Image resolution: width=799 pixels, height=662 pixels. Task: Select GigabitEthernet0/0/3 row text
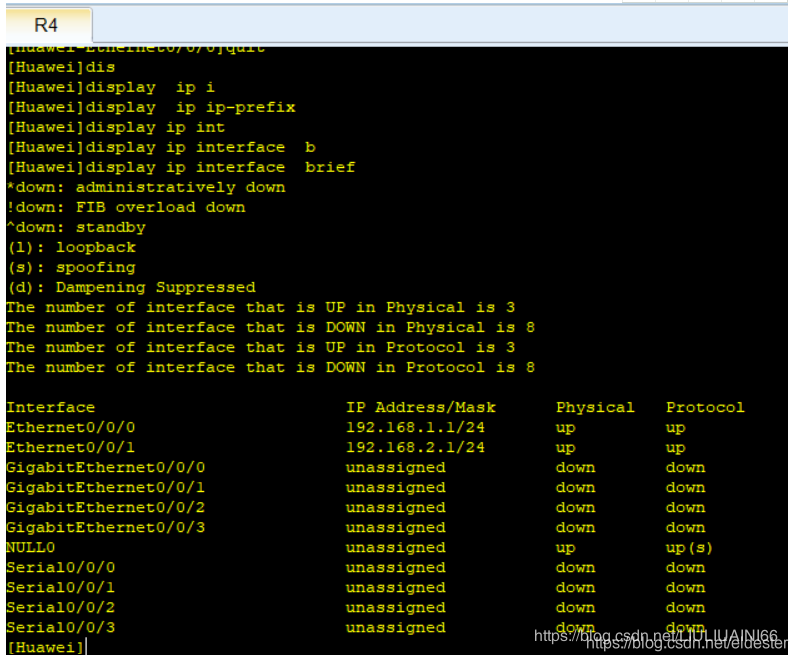click(105, 527)
